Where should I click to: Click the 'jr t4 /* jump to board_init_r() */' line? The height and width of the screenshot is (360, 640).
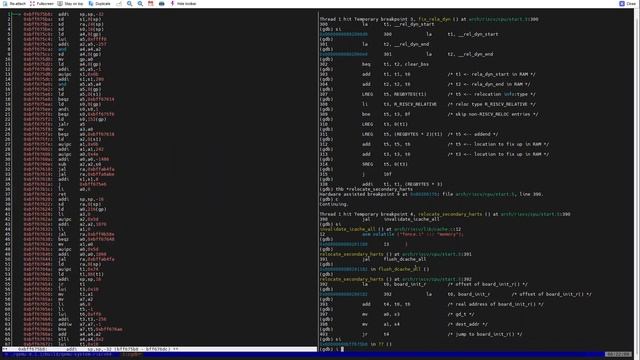[421, 334]
